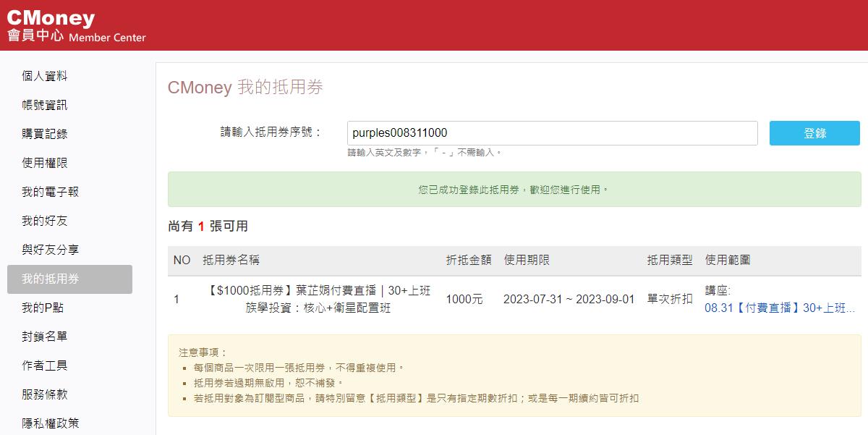This screenshot has width=868, height=435.
Task: Click the success message 您已成功登錄此抵用券
Action: pos(514,190)
